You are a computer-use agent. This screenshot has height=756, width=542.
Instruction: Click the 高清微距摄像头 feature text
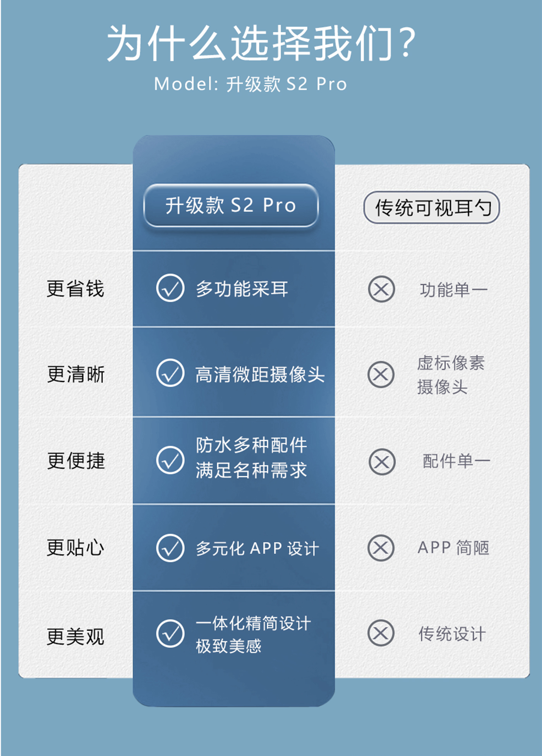[x=260, y=374]
